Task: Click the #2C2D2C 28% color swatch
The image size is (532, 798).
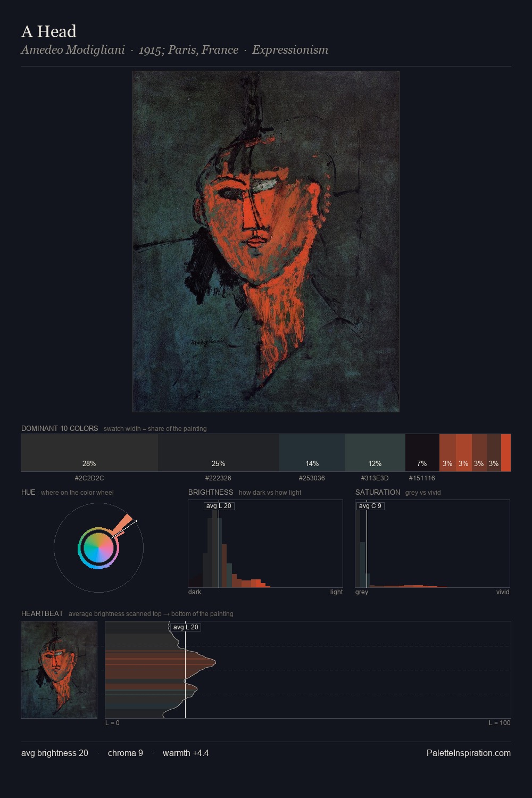Action: (x=89, y=453)
